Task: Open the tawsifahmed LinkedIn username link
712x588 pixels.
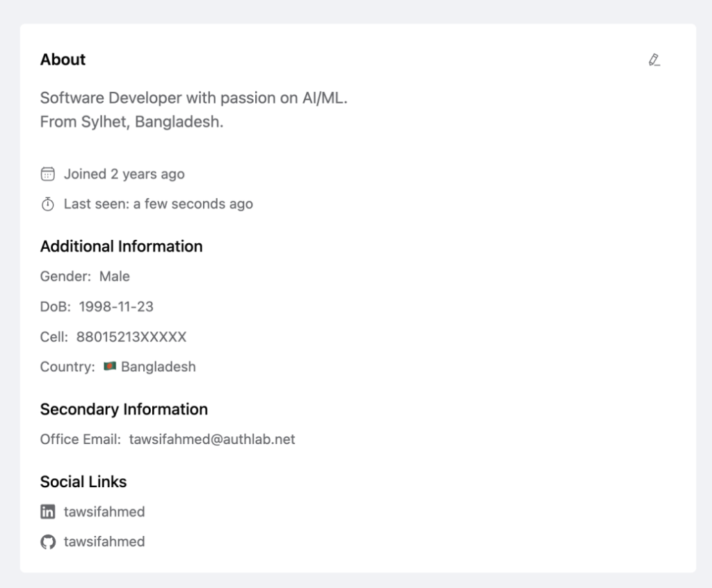Action: 104,512
